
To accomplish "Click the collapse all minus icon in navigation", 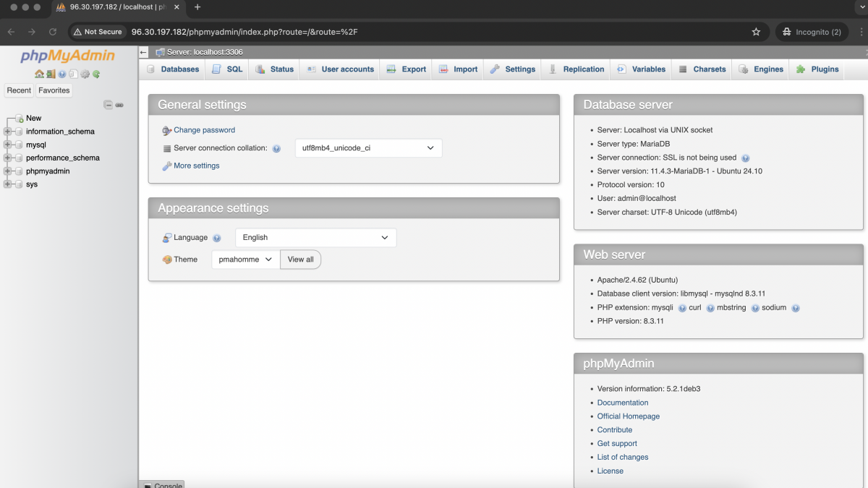I will click(x=109, y=105).
